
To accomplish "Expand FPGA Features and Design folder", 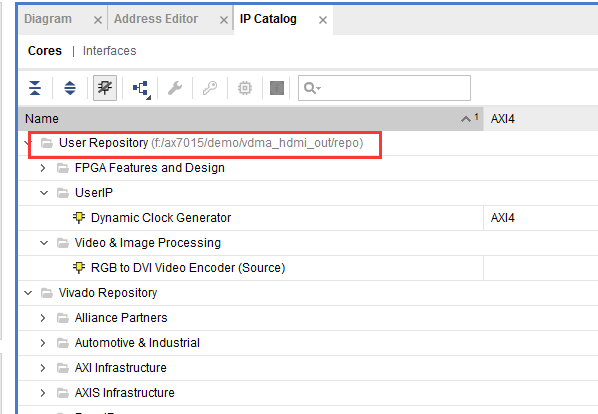I will pyautogui.click(x=43, y=168).
